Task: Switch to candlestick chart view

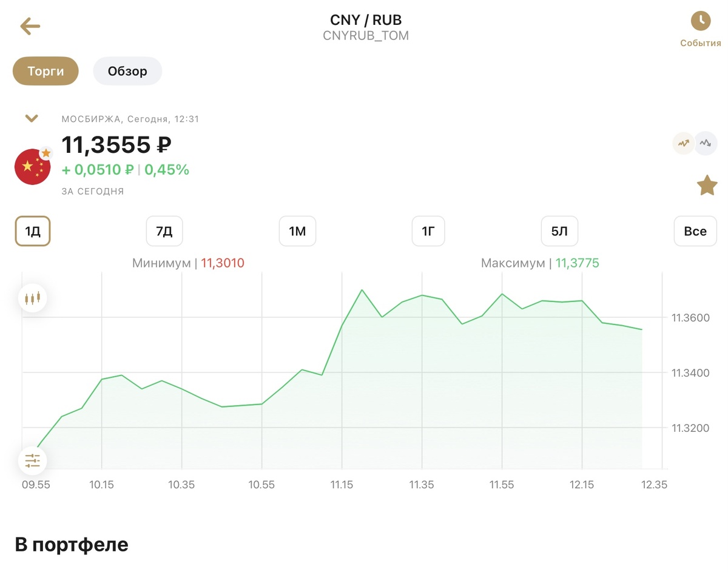Action: click(32, 298)
